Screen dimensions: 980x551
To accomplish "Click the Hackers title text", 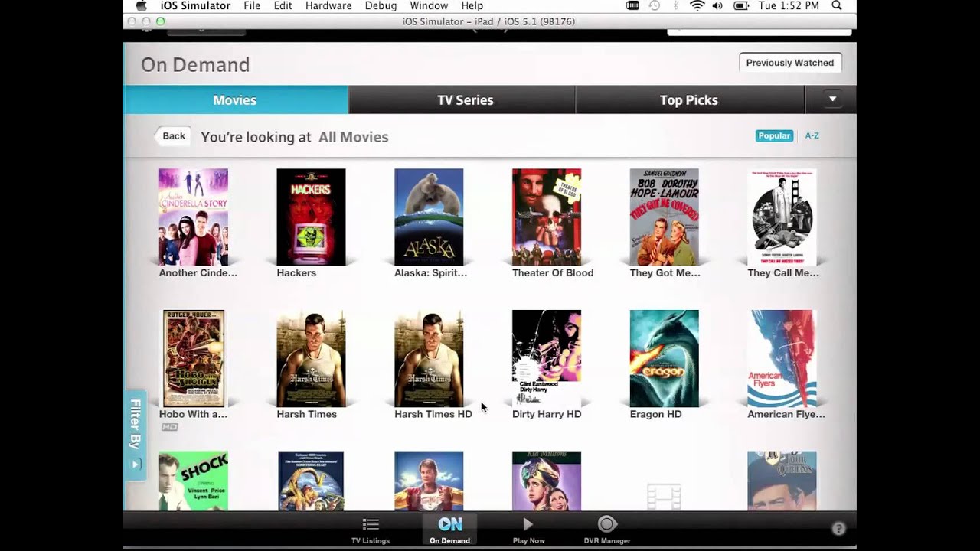I will 296,272.
